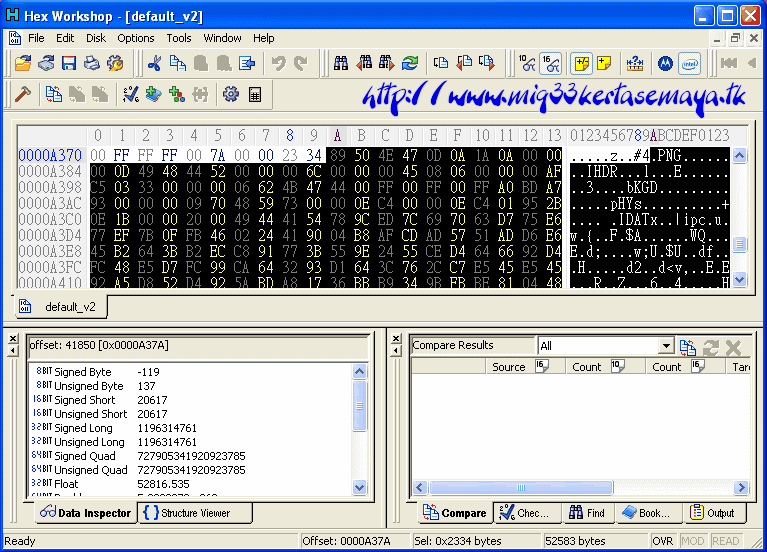The image size is (767, 552).
Task: Click the Goto offset page icon
Action: (441, 63)
